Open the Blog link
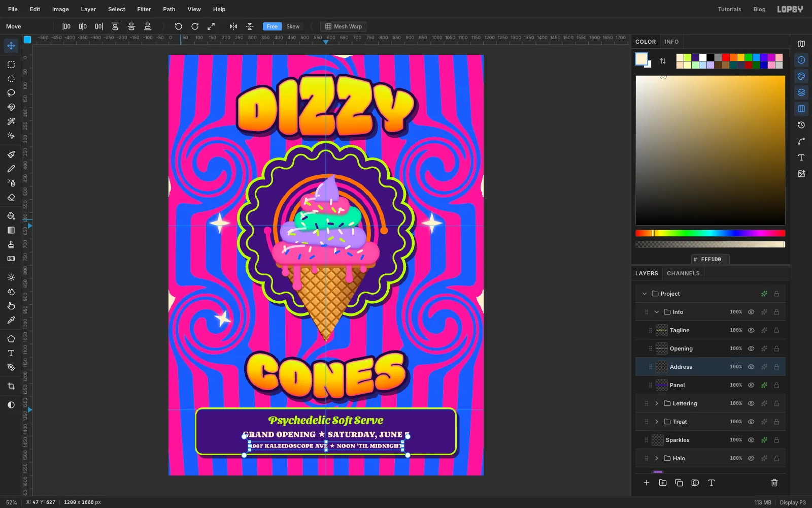 (x=759, y=9)
